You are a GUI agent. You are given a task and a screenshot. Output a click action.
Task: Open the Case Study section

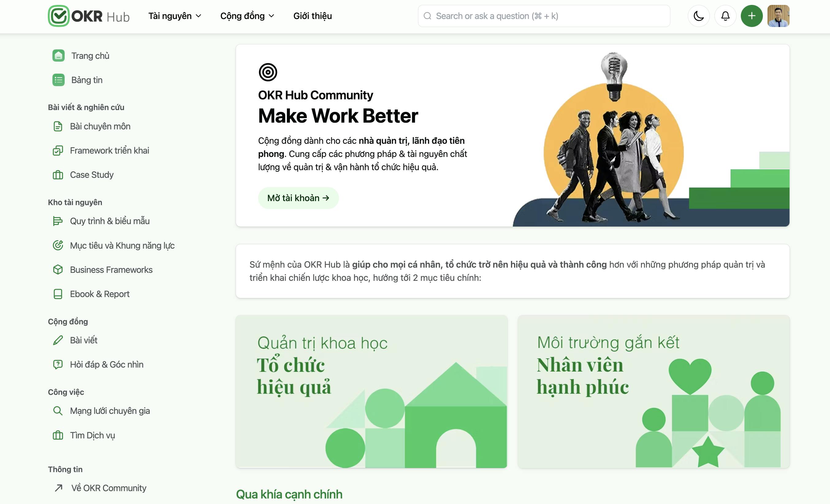(83, 175)
